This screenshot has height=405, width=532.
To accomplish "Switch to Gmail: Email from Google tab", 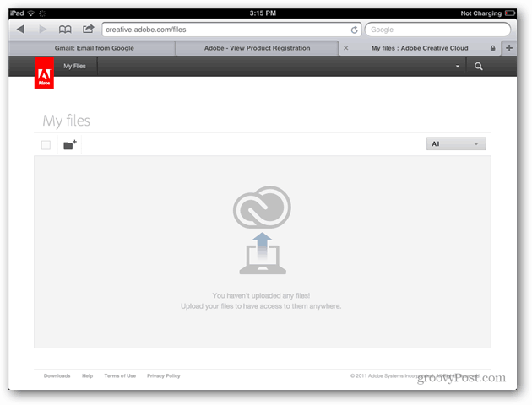I will tap(94, 48).
